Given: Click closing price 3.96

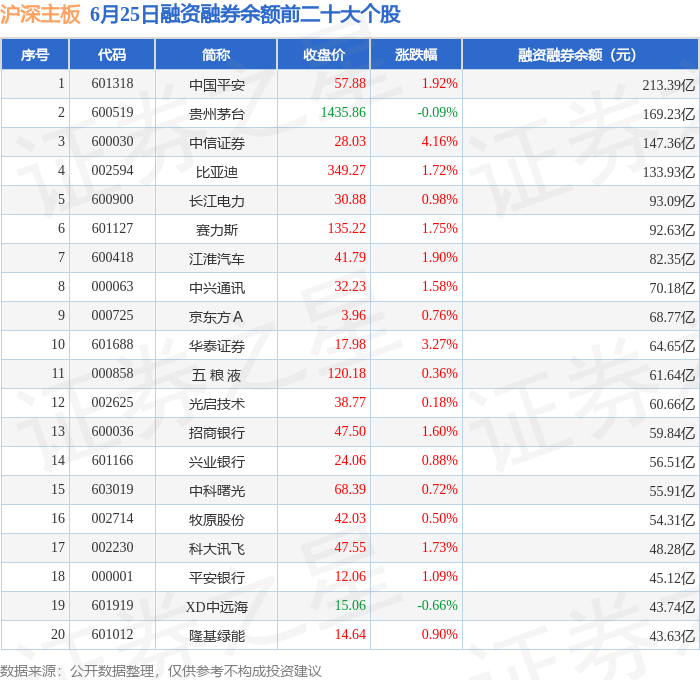Looking at the screenshot, I should pyautogui.click(x=354, y=316).
